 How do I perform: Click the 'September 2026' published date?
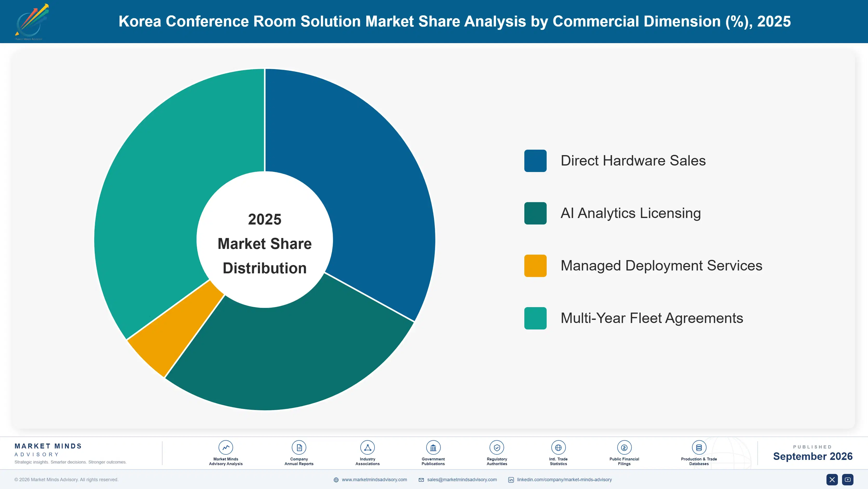click(x=812, y=456)
